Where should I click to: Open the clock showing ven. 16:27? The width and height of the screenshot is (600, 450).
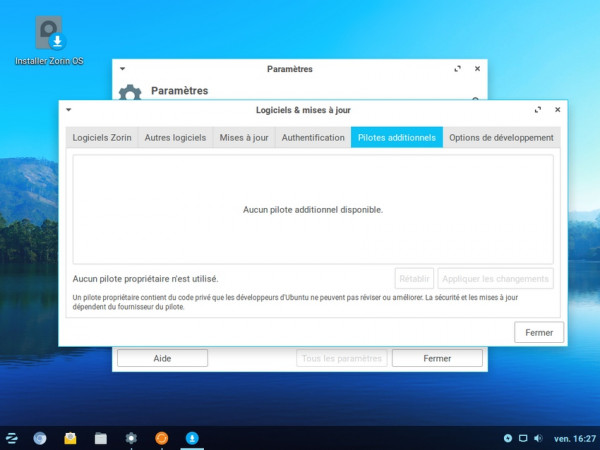click(573, 438)
